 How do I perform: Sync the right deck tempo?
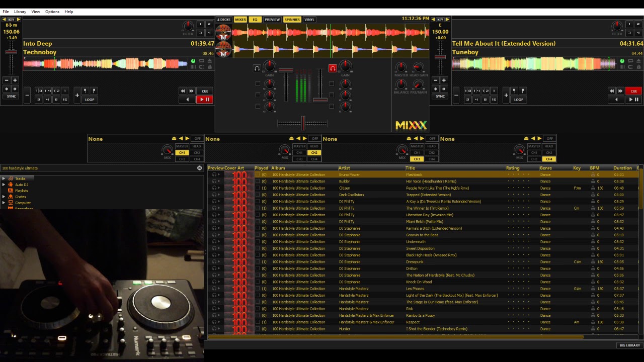(x=440, y=97)
